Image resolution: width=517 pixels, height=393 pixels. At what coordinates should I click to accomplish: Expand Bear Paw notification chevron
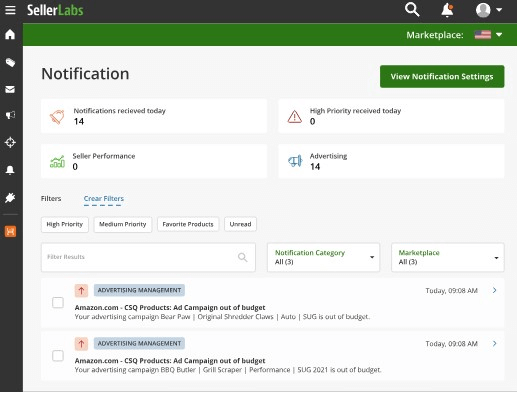coord(495,290)
